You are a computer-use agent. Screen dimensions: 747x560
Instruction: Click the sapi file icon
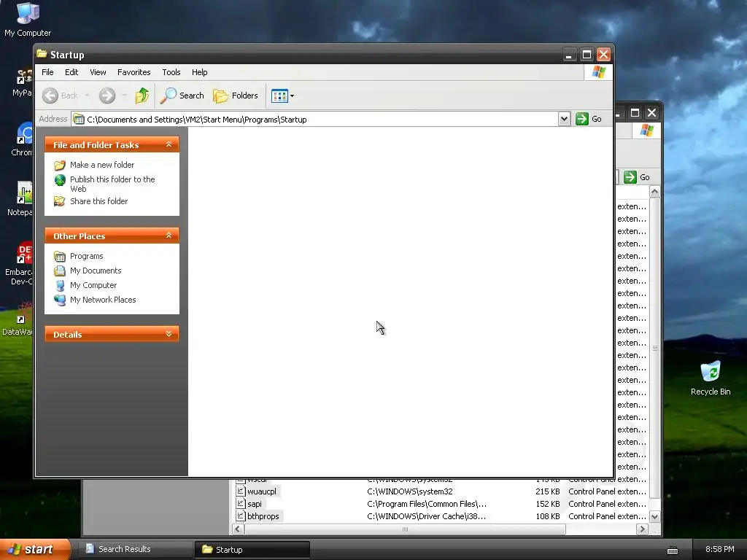tap(241, 504)
